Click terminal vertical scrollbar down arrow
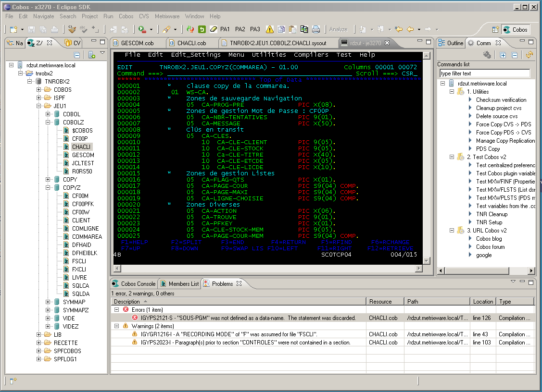The width and height of the screenshot is (542, 392). click(427, 261)
